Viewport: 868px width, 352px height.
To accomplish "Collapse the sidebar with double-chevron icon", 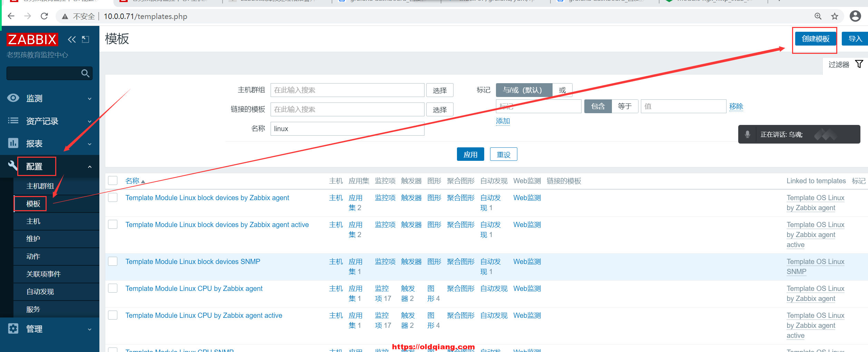I will (x=72, y=40).
